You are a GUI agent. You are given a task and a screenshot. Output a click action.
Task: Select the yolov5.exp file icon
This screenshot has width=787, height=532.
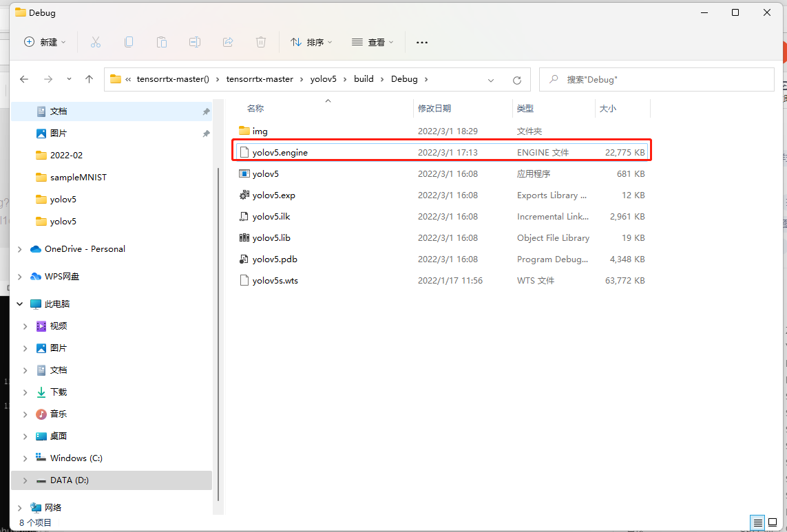(x=244, y=195)
